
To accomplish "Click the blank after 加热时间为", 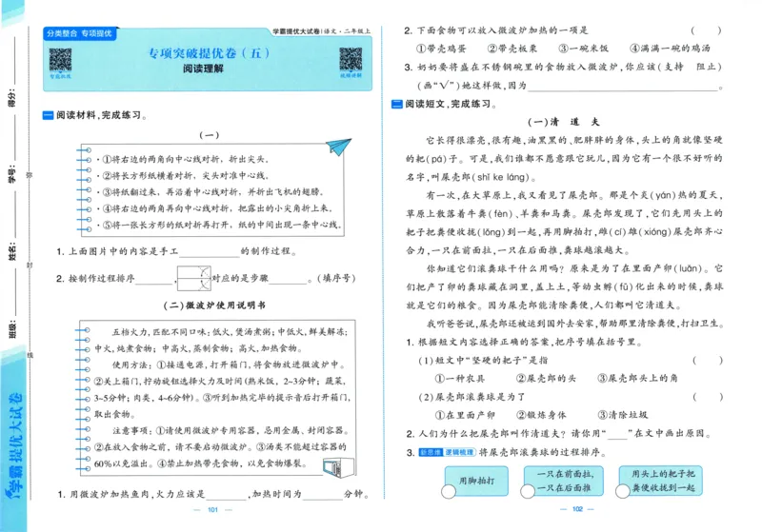I will (x=323, y=495).
